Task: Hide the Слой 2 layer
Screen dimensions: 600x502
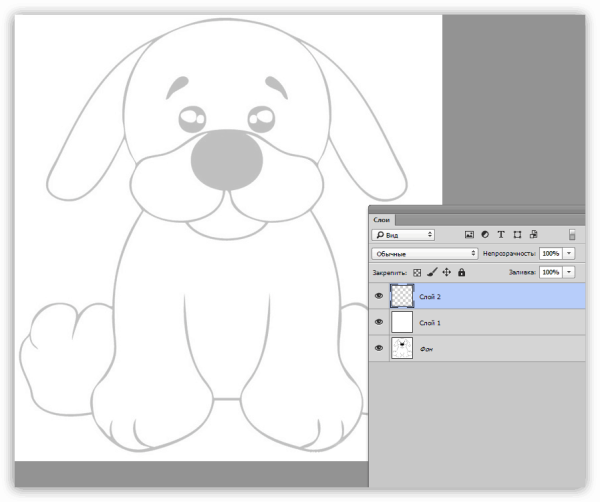Action: (379, 296)
